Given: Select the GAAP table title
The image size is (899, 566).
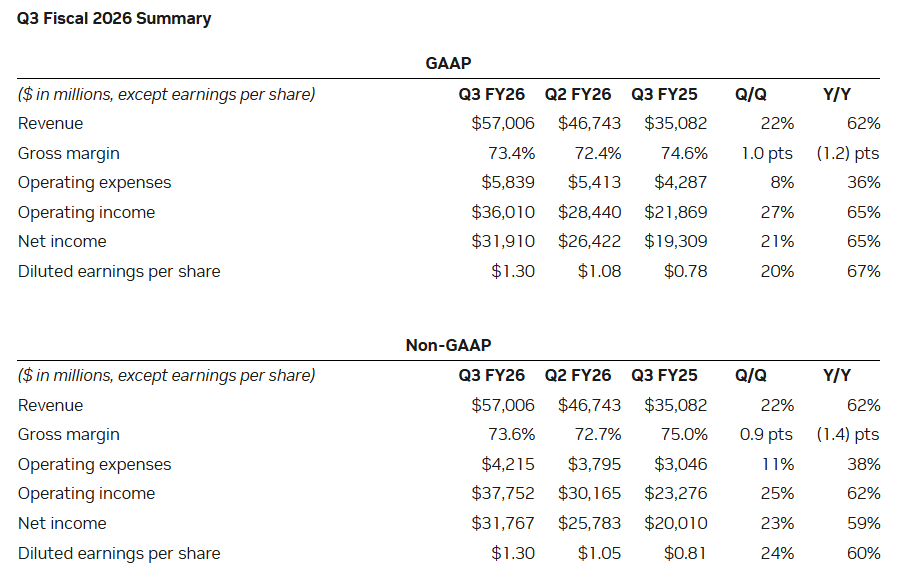Looking at the screenshot, I should coord(448,63).
